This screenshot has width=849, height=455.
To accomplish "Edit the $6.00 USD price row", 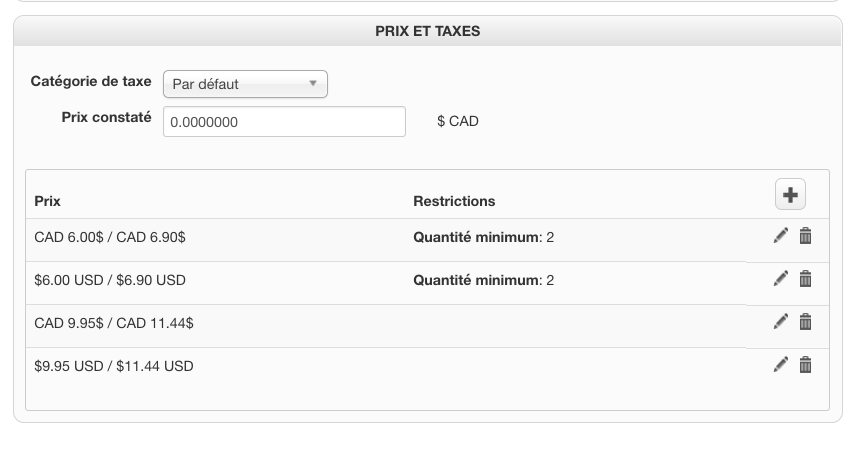I will tap(781, 279).
